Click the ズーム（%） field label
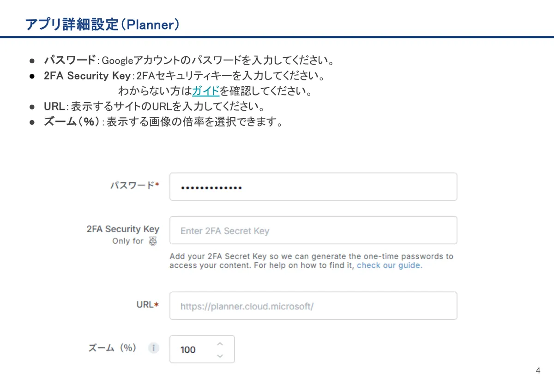The width and height of the screenshot is (554, 392). [x=112, y=348]
